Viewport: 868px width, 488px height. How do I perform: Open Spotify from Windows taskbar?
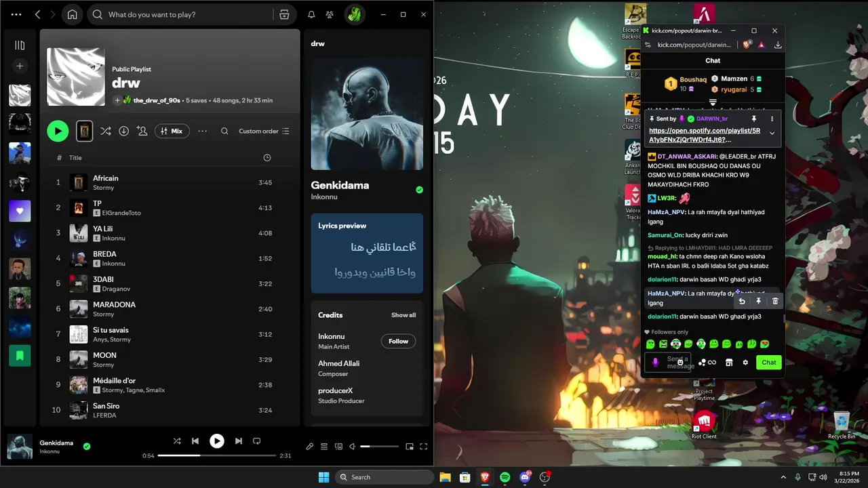tap(505, 477)
